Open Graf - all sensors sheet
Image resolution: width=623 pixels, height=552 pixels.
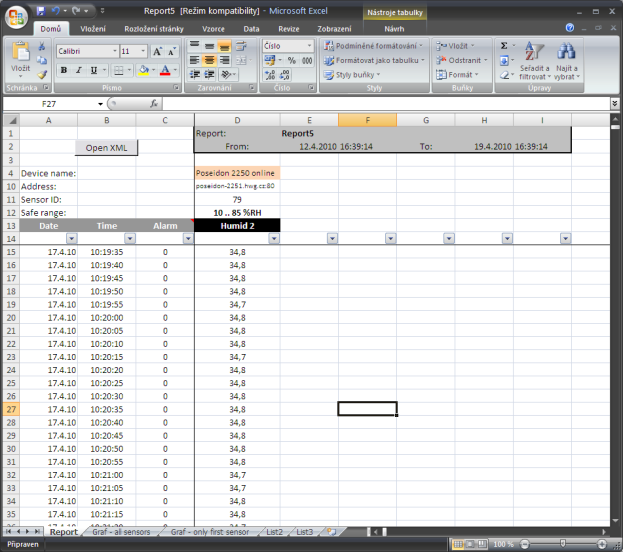tap(121, 532)
